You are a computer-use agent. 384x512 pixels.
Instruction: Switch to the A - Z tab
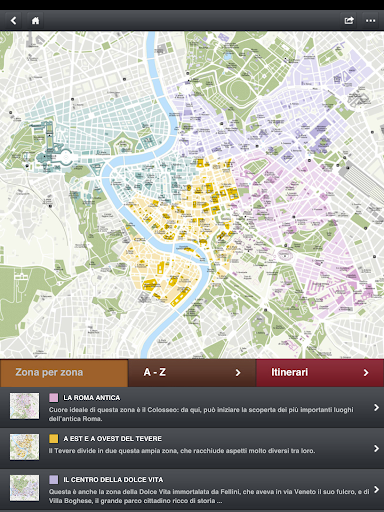pos(192,373)
